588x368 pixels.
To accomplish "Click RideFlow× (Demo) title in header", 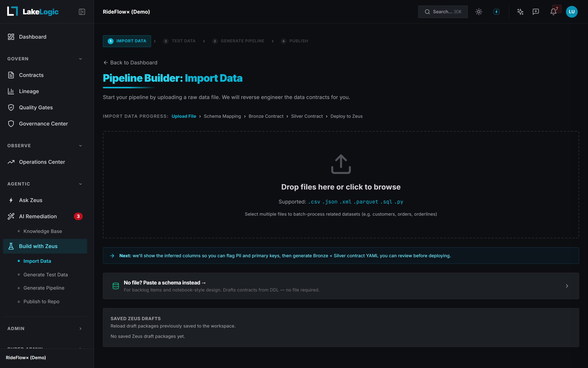I will coord(126,12).
